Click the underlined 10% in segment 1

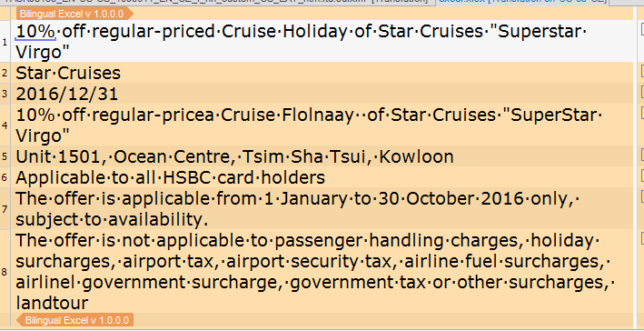(35, 31)
